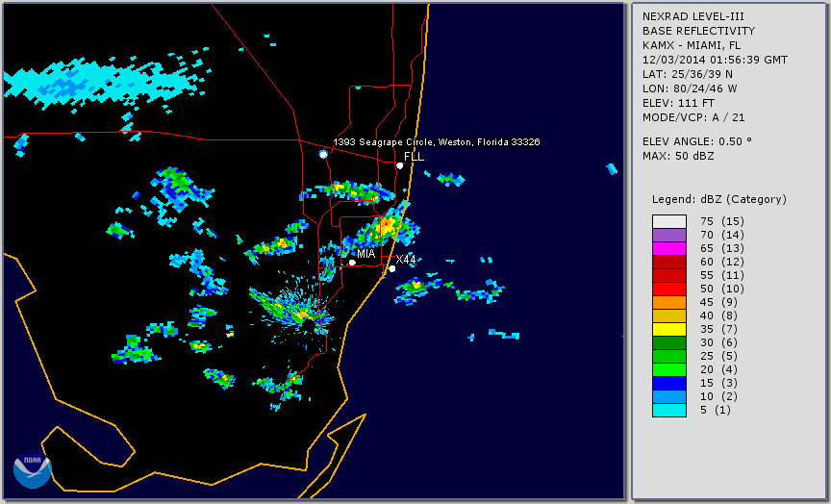Click the 75 (15) legend label
This screenshot has height=504, width=831.
pyautogui.click(x=722, y=221)
